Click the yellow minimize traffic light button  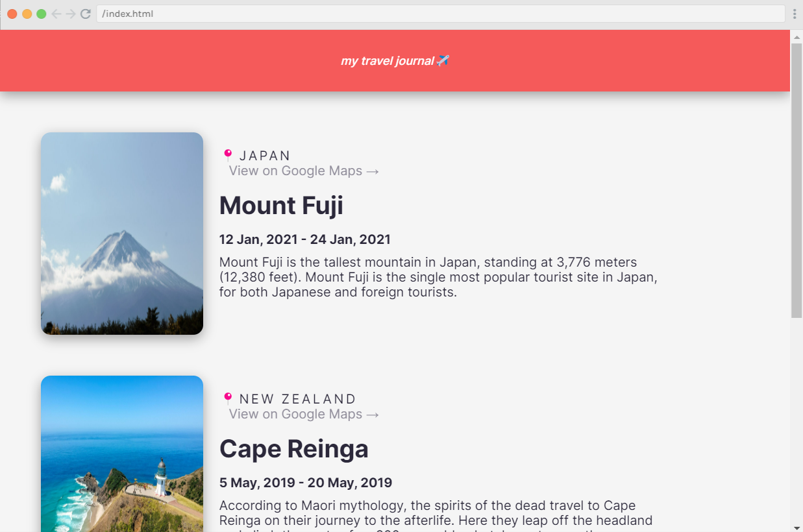tap(27, 12)
